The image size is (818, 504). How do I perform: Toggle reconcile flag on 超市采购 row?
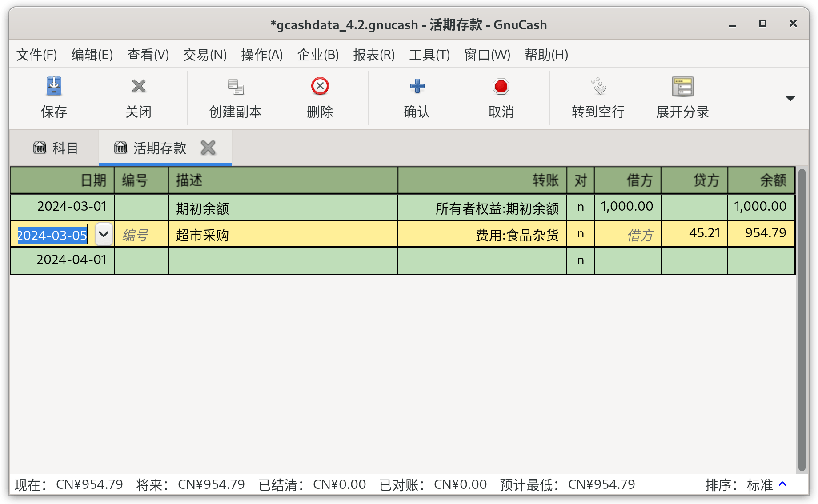coord(581,234)
